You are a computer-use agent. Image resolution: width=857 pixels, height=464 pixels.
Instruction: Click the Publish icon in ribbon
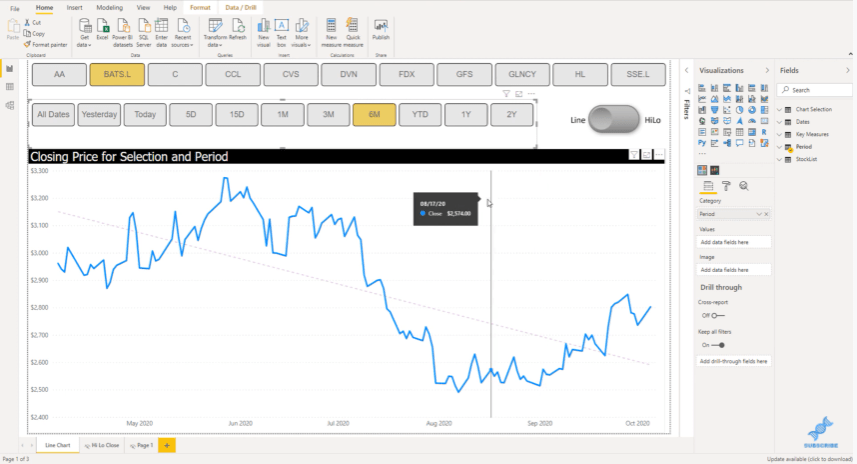click(380, 26)
